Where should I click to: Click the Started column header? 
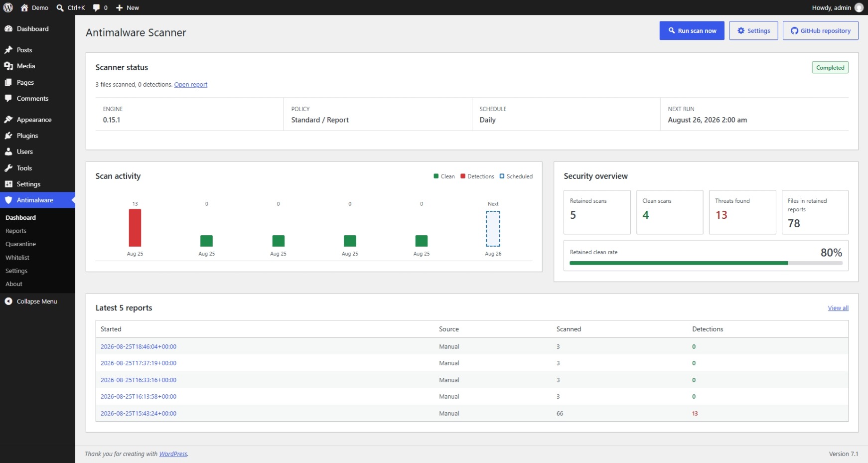pyautogui.click(x=111, y=329)
